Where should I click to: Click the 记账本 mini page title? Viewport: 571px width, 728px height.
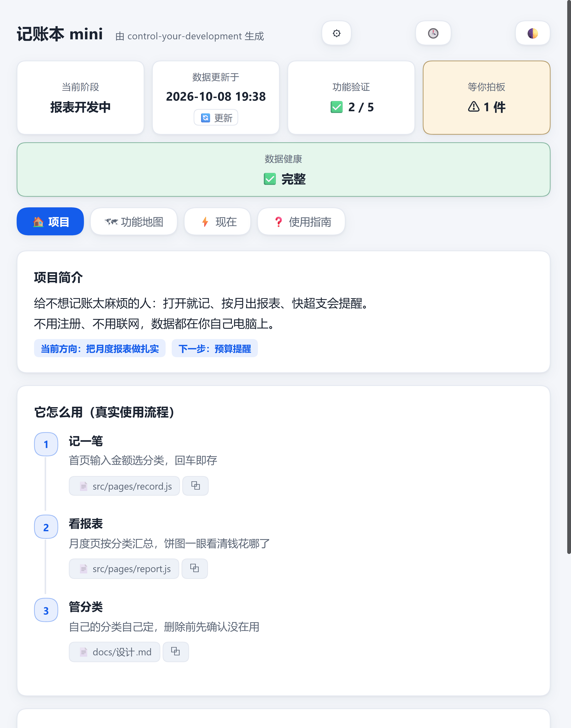tap(60, 34)
